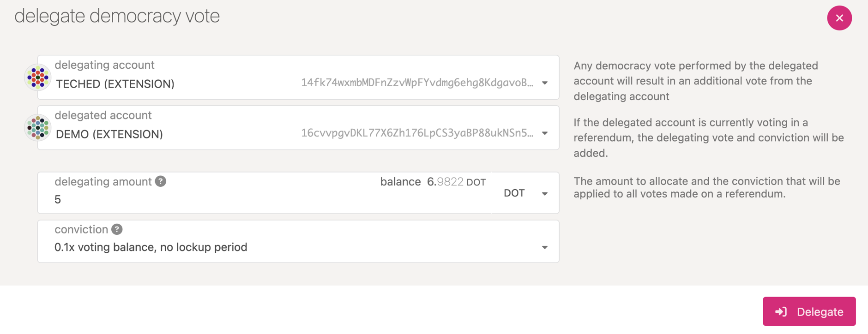Expand the delegated account dropdown arrow
Image resolution: width=868 pixels, height=334 pixels.
545,133
